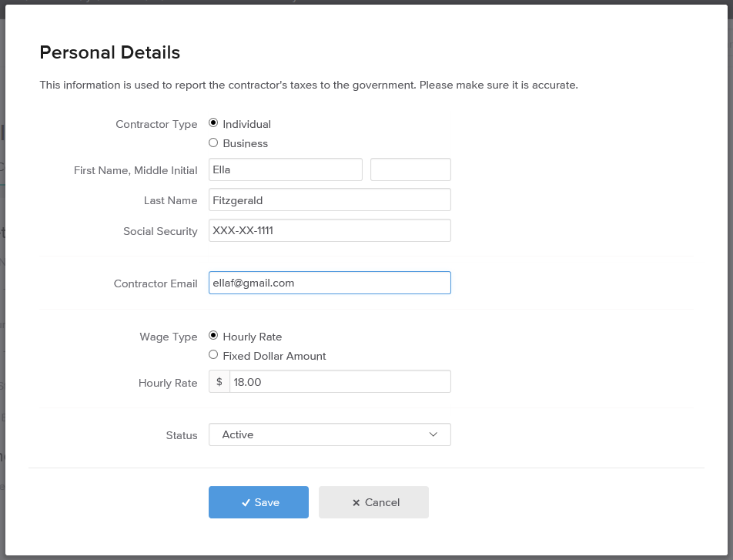Click into the Contractor Email field
The image size is (733, 560).
(x=329, y=283)
